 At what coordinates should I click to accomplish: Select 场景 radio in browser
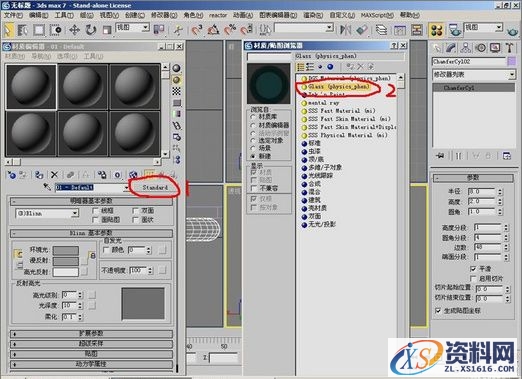[253, 148]
